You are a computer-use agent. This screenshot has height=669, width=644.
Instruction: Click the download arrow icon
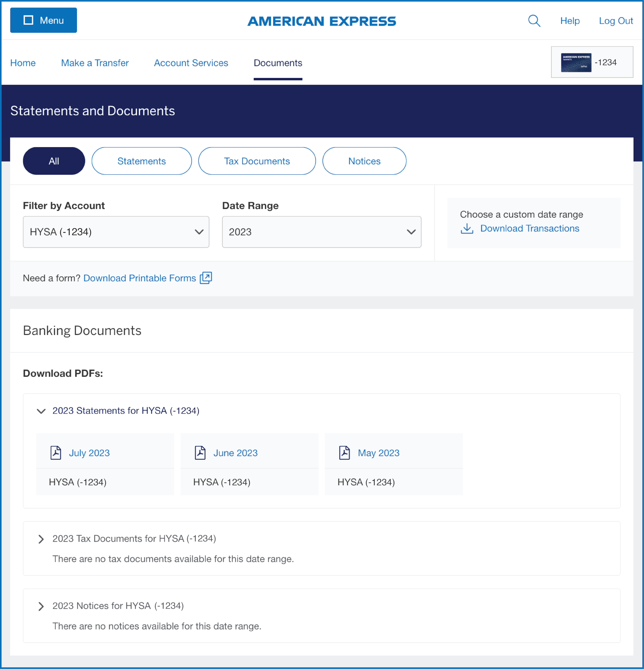(467, 228)
